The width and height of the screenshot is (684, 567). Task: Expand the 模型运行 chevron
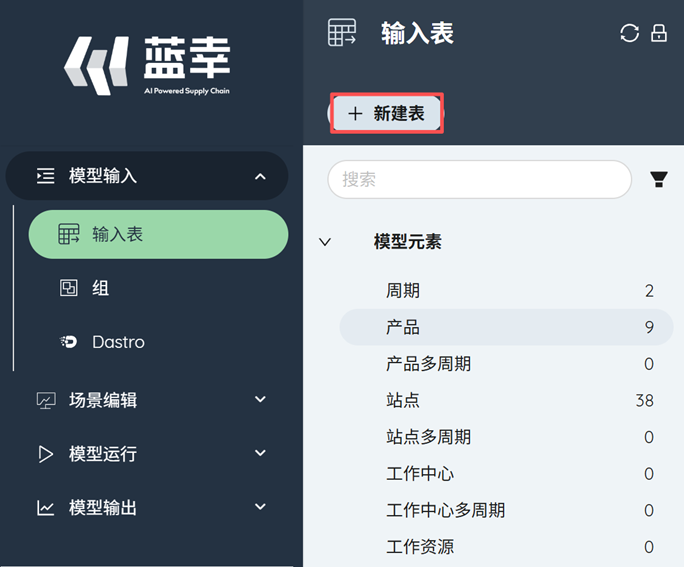[260, 454]
